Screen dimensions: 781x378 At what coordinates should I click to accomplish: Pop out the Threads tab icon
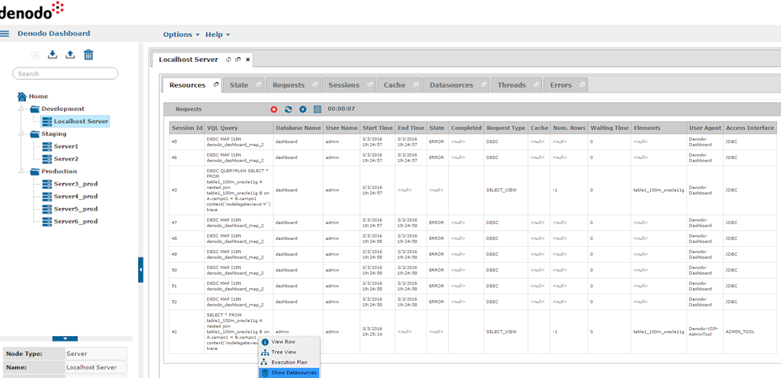pos(536,85)
